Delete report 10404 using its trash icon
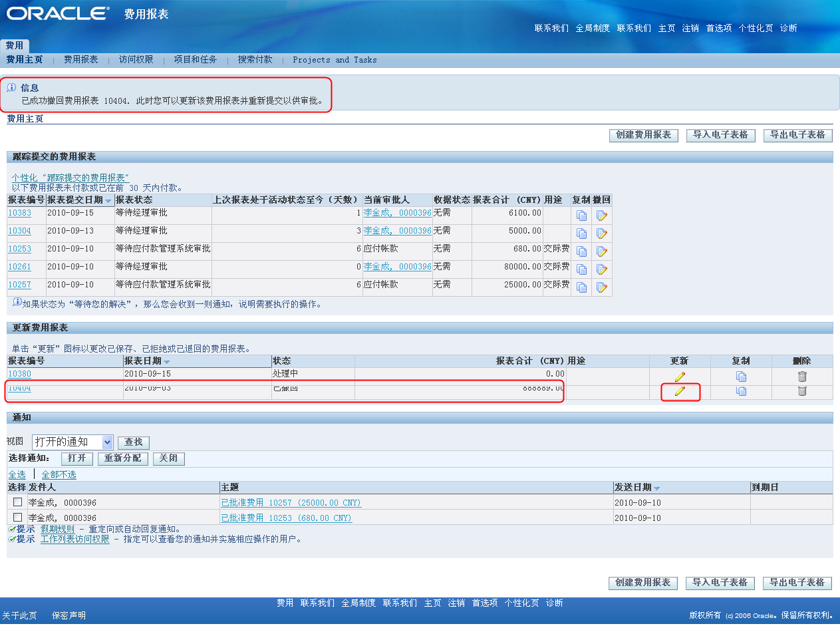Screen dimensions: 840x636 coord(801,392)
